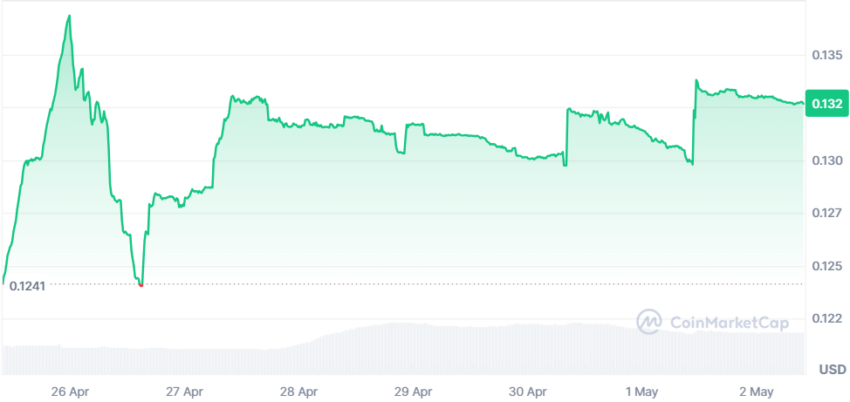Click the 0.125 y-axis price label
Image resolution: width=850 pixels, height=402 pixels.
[x=827, y=266]
